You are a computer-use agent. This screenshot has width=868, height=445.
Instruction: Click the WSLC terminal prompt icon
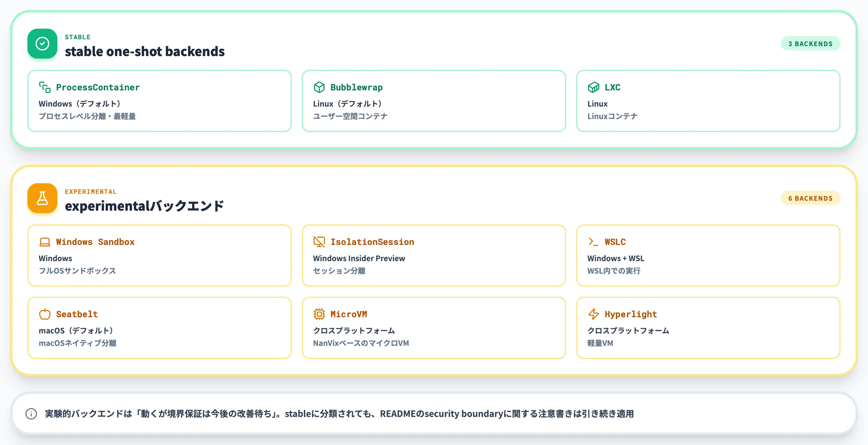pos(593,242)
